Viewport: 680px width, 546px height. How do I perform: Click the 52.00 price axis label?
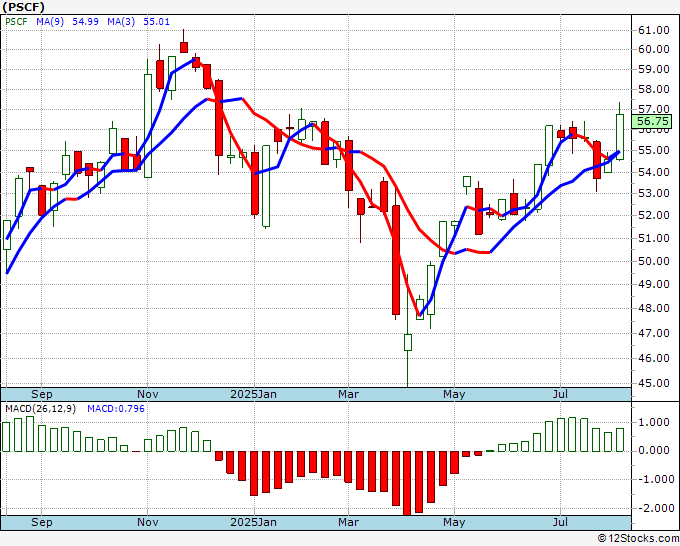(654, 215)
